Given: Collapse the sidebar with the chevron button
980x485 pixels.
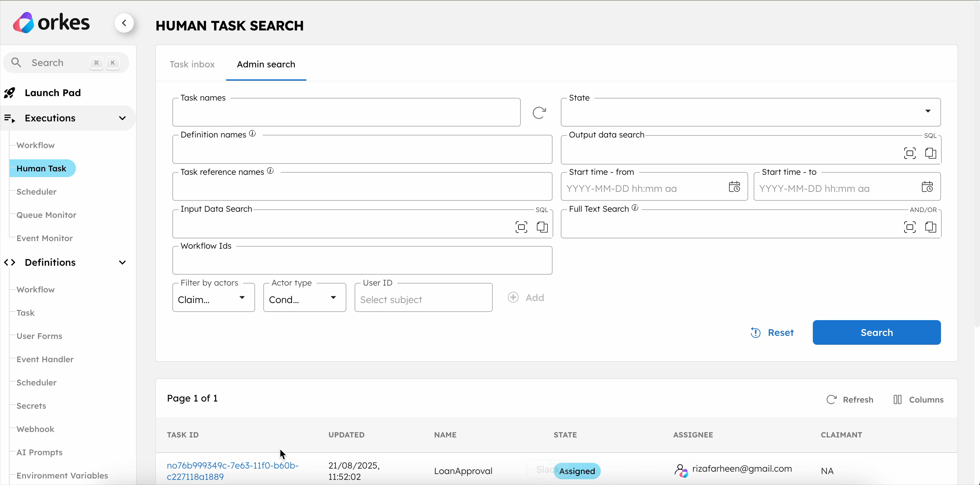Looking at the screenshot, I should pyautogui.click(x=124, y=23).
